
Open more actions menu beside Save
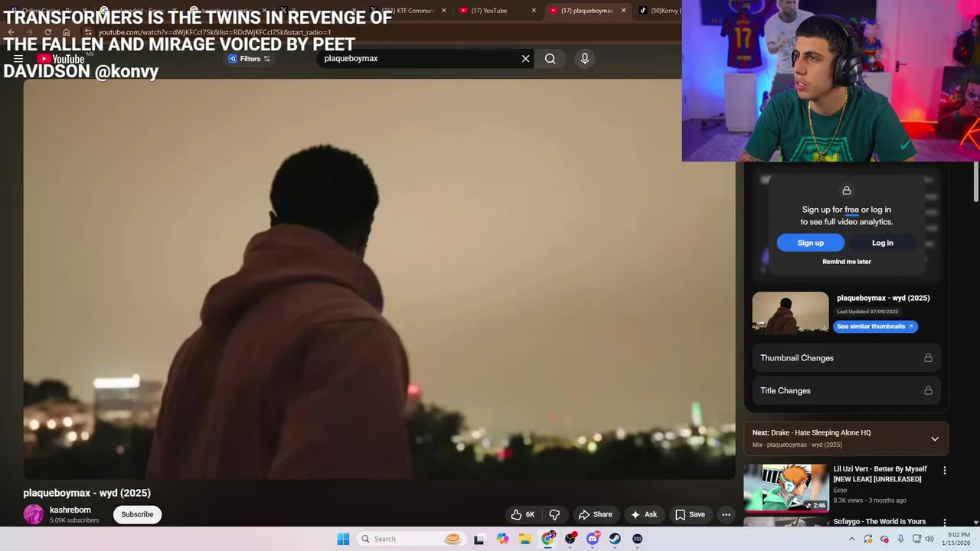tap(726, 514)
